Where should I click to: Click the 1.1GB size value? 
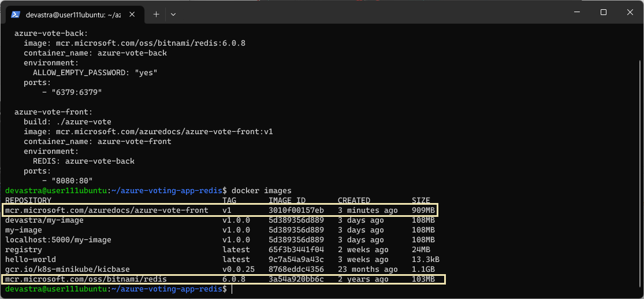point(423,270)
